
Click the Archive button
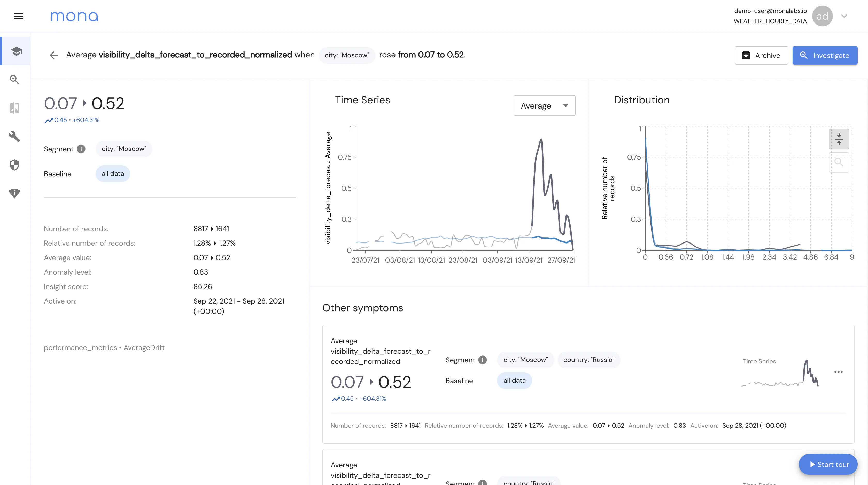[x=761, y=55]
